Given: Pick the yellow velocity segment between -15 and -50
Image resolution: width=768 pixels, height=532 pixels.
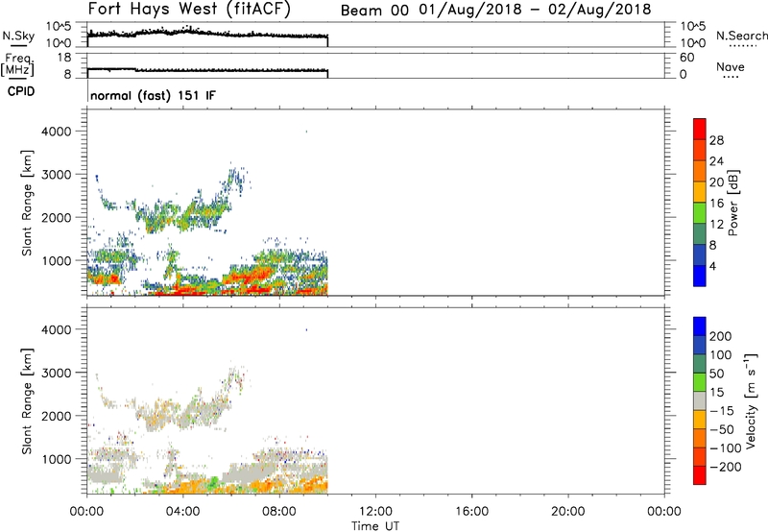Looking at the screenshot, I should (700, 420).
